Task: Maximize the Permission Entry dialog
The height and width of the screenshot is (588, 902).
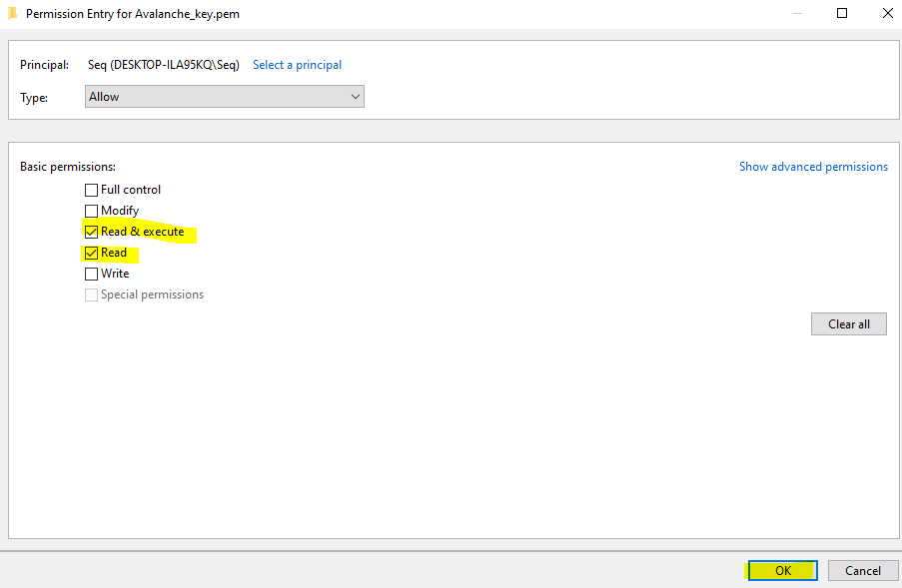Action: 842,14
